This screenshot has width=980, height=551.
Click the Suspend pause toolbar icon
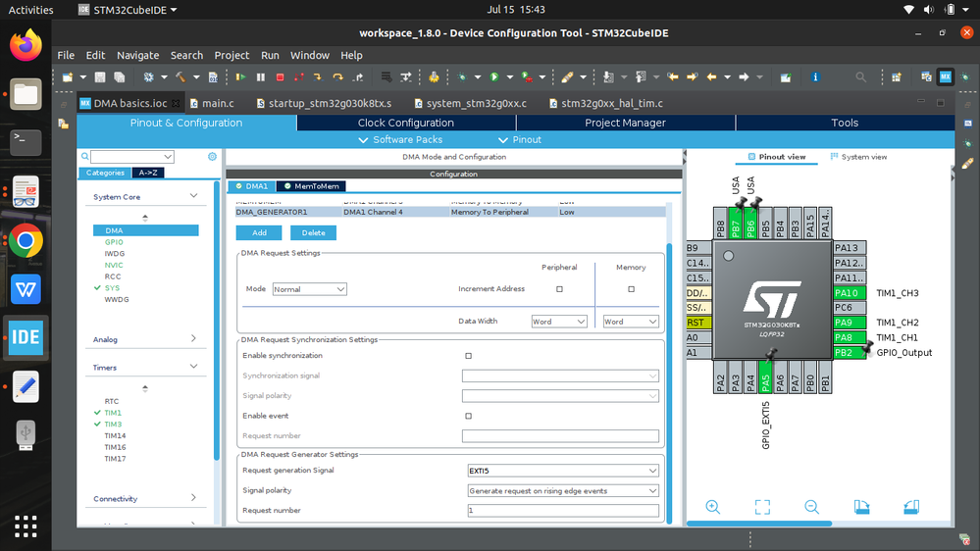coord(261,76)
